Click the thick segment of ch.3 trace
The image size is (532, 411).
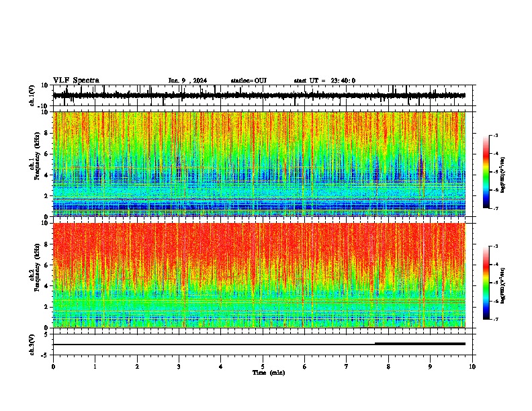pyautogui.click(x=420, y=344)
